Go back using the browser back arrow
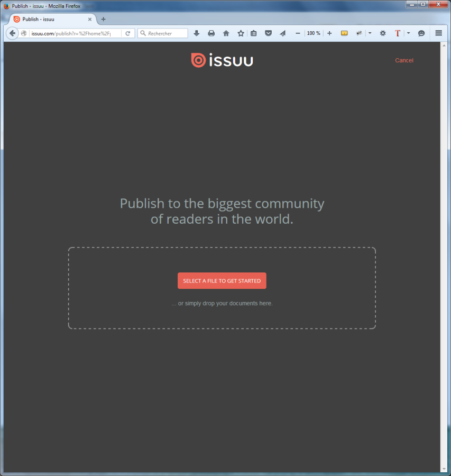The height and width of the screenshot is (476, 451). coord(12,33)
